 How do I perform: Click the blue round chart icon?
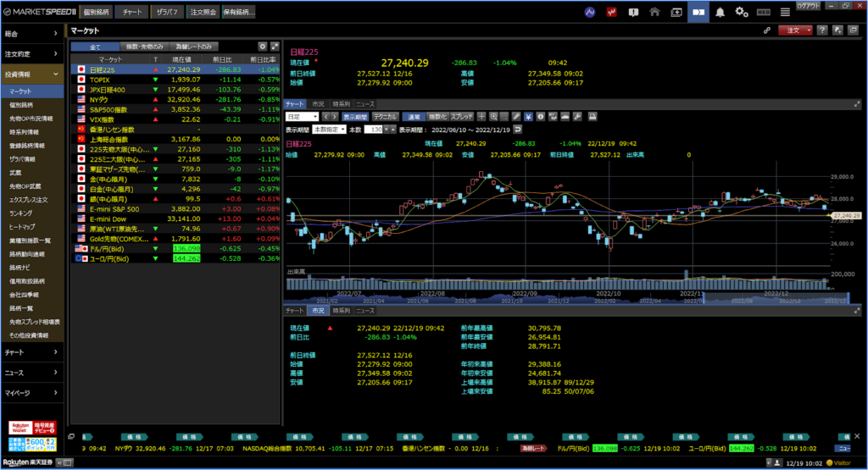pos(590,12)
